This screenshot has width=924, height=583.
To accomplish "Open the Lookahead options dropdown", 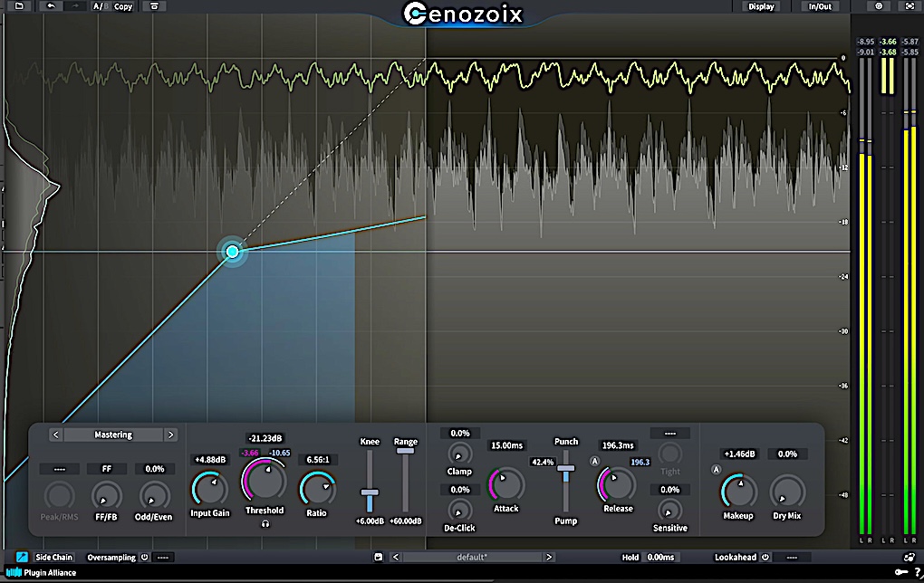I will tap(792, 558).
